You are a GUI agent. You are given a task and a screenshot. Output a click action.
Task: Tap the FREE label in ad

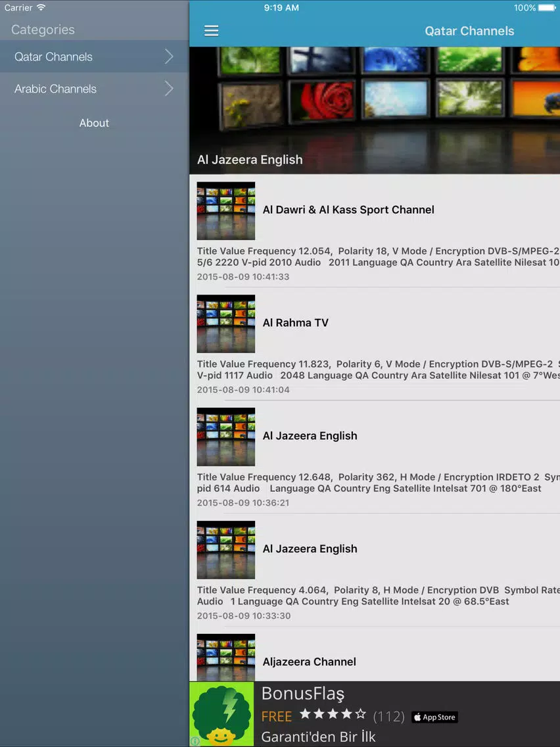click(277, 717)
